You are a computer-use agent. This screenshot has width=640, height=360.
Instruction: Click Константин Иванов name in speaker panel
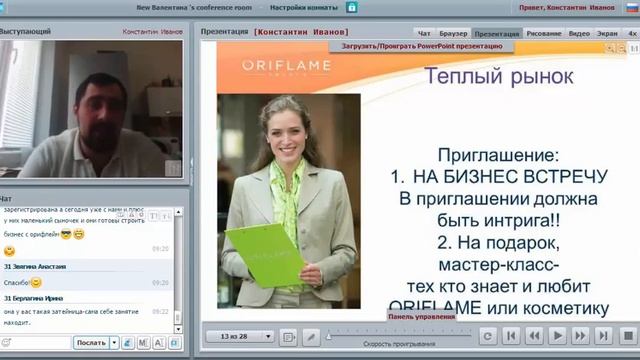coord(152,31)
